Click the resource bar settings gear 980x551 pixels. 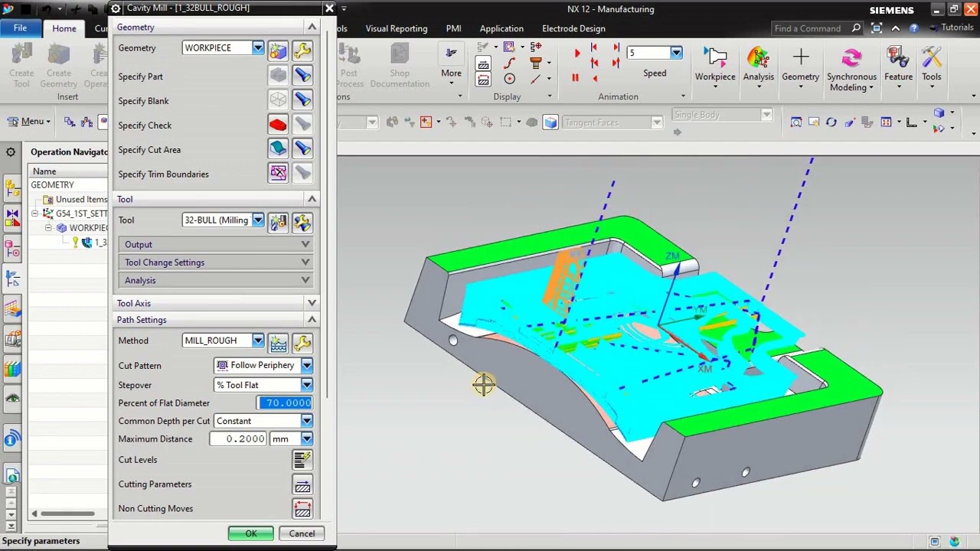(11, 152)
